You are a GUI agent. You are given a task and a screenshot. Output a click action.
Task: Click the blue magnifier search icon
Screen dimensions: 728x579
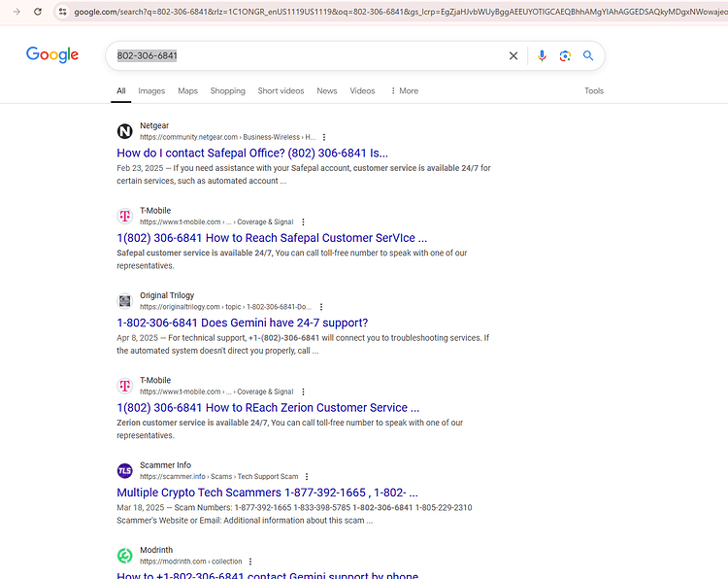(x=588, y=55)
